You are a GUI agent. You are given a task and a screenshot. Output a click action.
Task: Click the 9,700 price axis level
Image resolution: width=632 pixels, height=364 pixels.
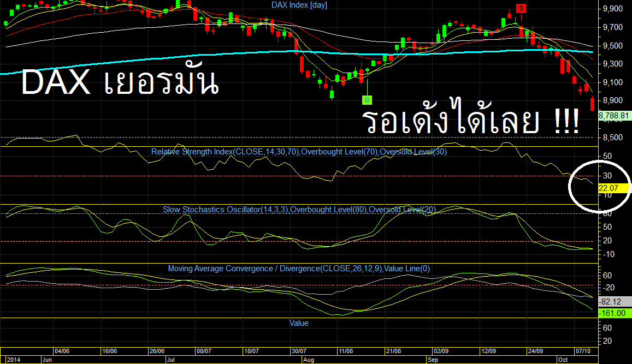pyautogui.click(x=613, y=27)
